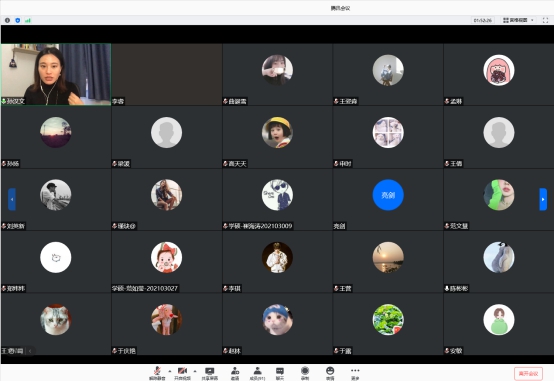This screenshot has width=554, height=381.
Task: Check the blue security shield icon
Action: [x=18, y=20]
